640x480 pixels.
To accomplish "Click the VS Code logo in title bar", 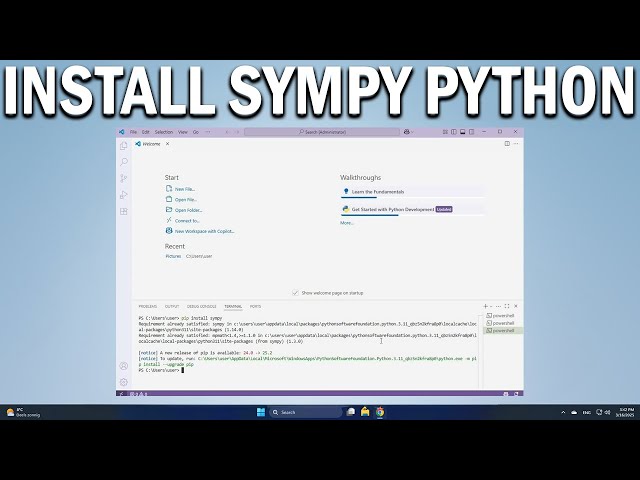I will tap(122, 132).
